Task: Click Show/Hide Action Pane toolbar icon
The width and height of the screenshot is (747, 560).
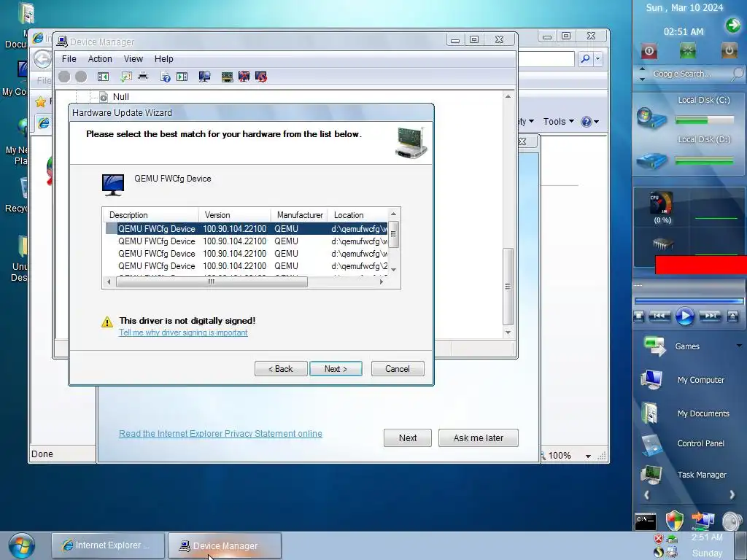Action: pyautogui.click(x=182, y=77)
